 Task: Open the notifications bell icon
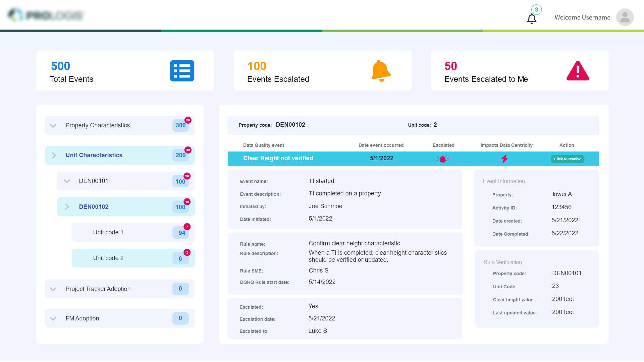point(532,19)
